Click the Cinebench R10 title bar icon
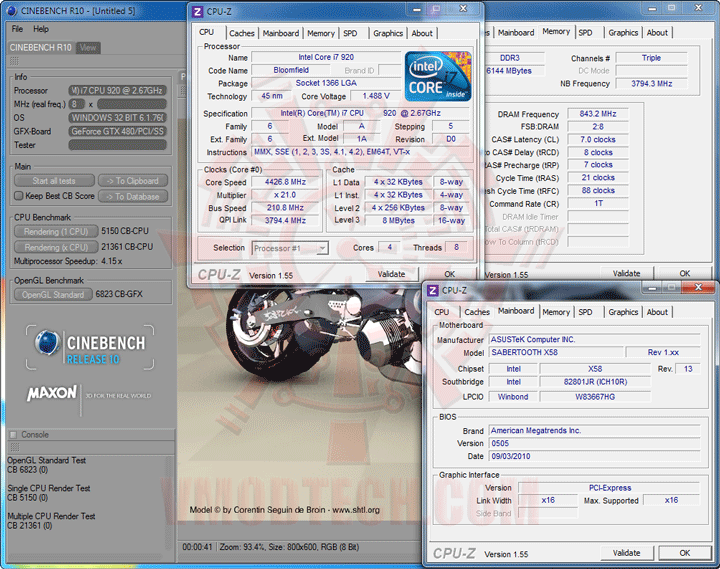This screenshot has width=720, height=569. point(12,10)
